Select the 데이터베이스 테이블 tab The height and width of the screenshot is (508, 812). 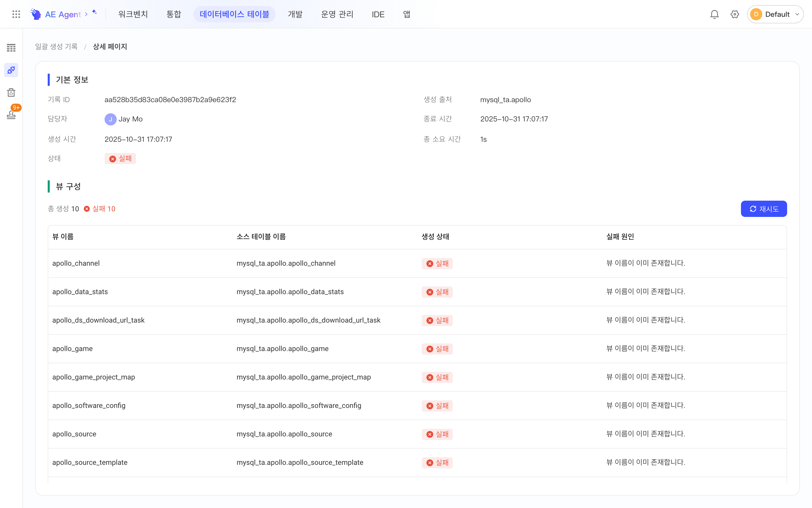click(234, 14)
